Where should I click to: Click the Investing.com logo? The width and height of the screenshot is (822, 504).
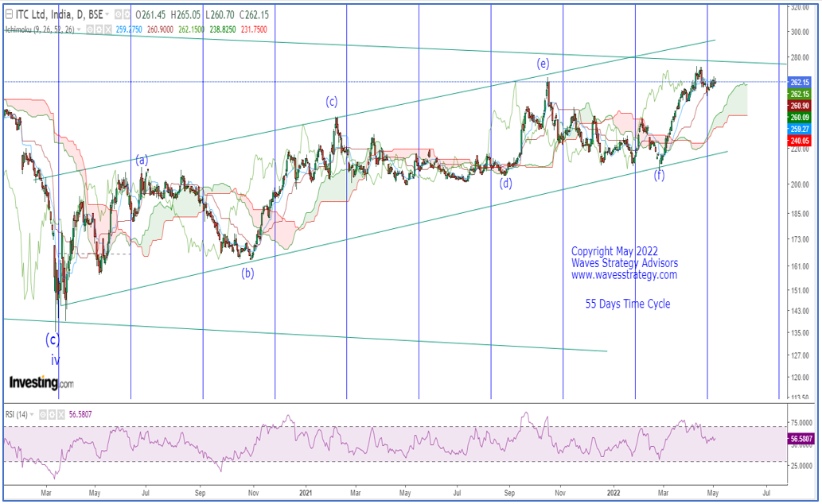[x=41, y=382]
